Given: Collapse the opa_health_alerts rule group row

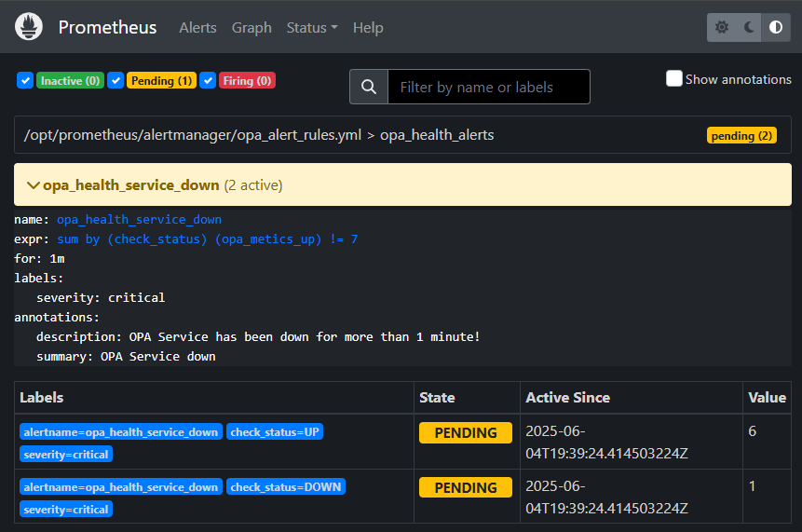Looking at the screenshot, I should (402, 135).
